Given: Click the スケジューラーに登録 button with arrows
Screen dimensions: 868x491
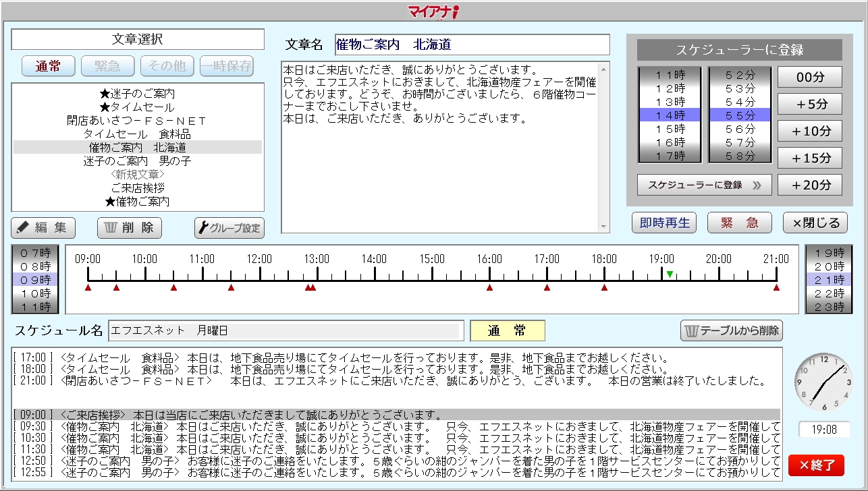Looking at the screenshot, I should pyautogui.click(x=704, y=184).
